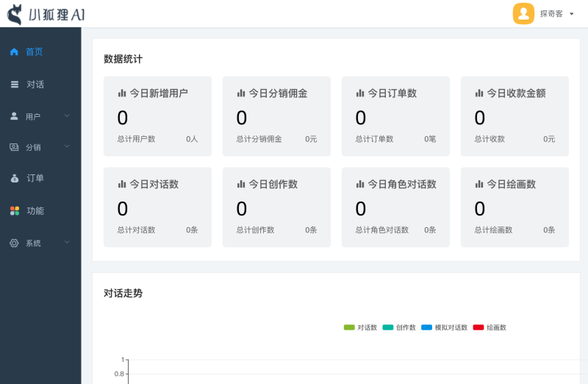Viewport: 588px width, 384px height.
Task: Click the 总计创作数 label
Action: (x=255, y=230)
